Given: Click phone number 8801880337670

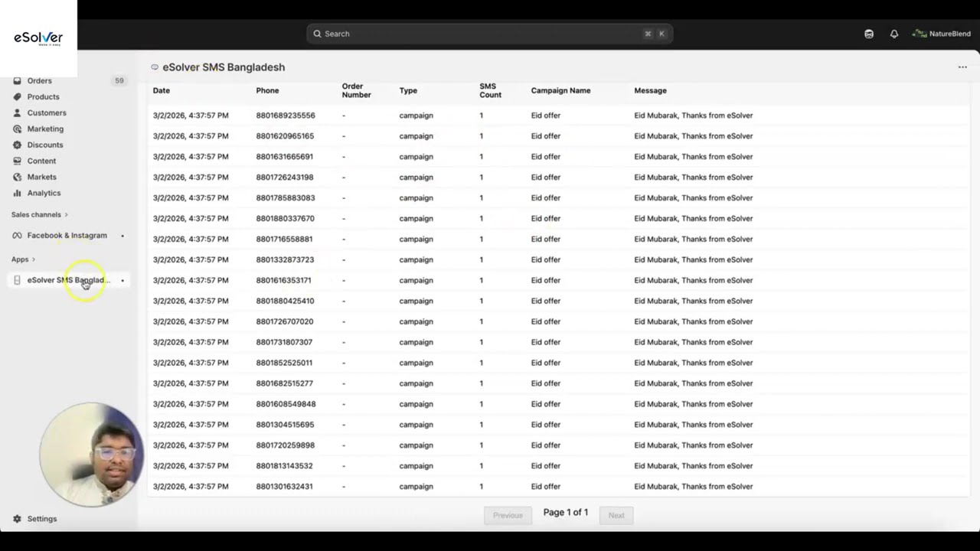Looking at the screenshot, I should pyautogui.click(x=285, y=219).
